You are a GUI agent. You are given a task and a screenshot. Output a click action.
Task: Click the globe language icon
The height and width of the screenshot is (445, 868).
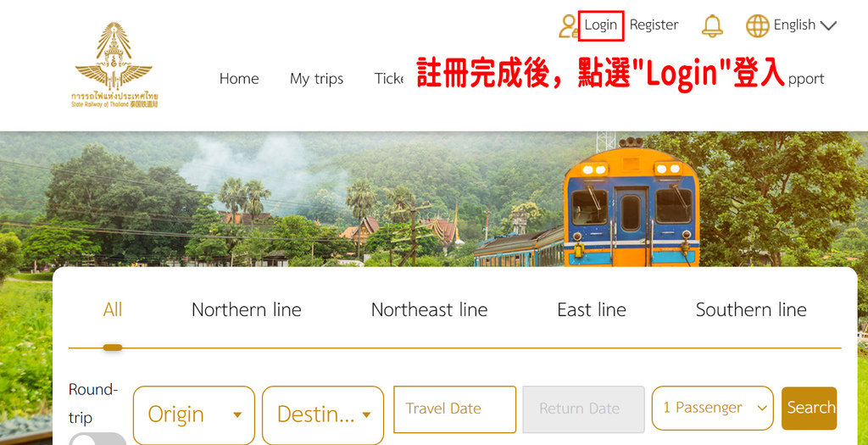coord(757,25)
